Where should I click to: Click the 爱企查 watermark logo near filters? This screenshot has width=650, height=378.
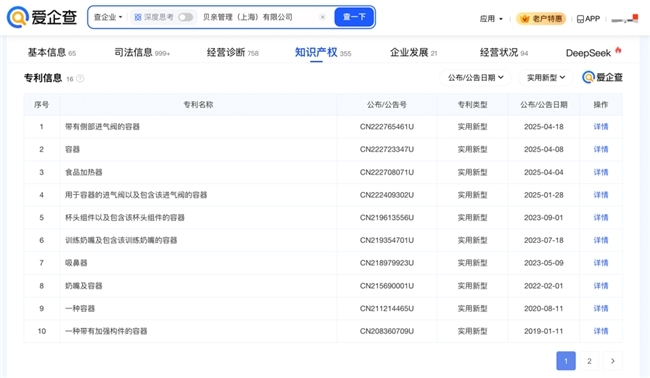[x=602, y=77]
